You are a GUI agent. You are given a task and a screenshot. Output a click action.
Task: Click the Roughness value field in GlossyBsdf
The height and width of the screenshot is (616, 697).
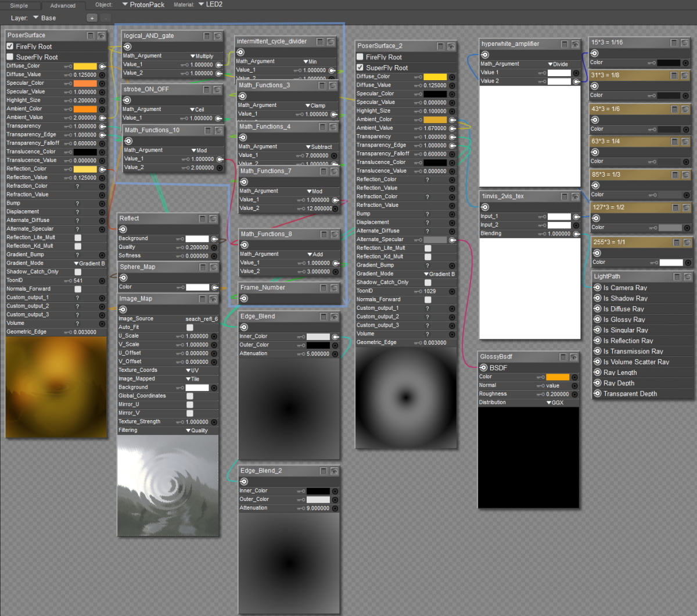(x=557, y=394)
